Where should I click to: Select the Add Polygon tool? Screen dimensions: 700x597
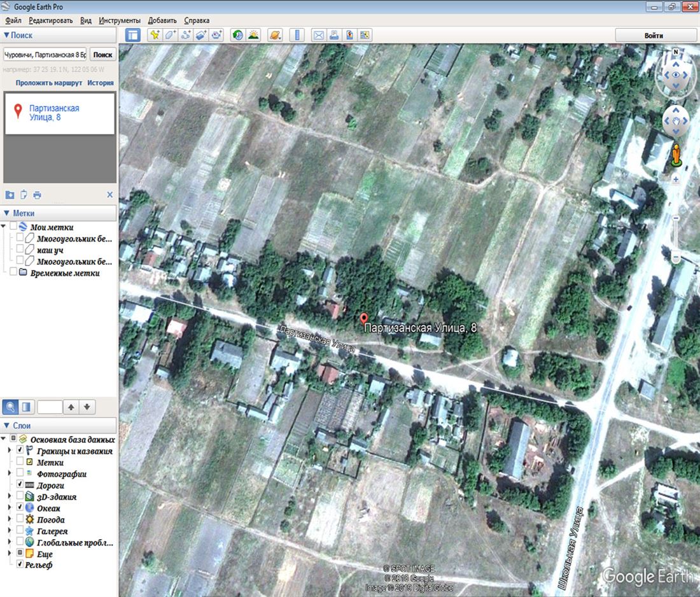point(170,35)
